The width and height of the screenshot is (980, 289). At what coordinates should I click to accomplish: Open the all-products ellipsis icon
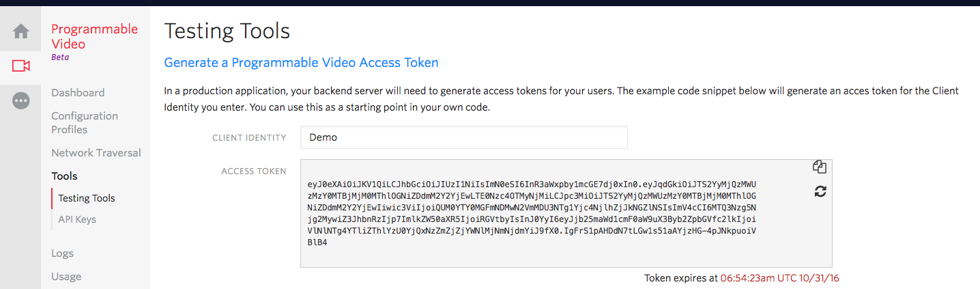click(x=21, y=100)
